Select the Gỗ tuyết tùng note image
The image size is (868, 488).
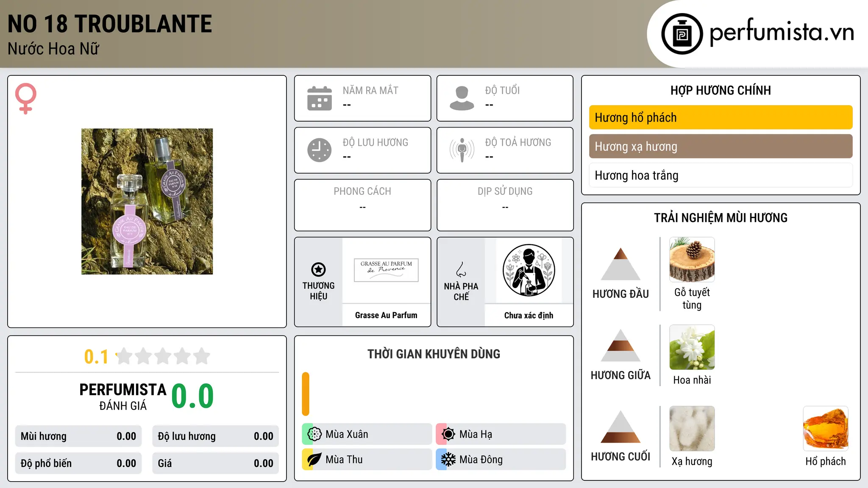692,260
